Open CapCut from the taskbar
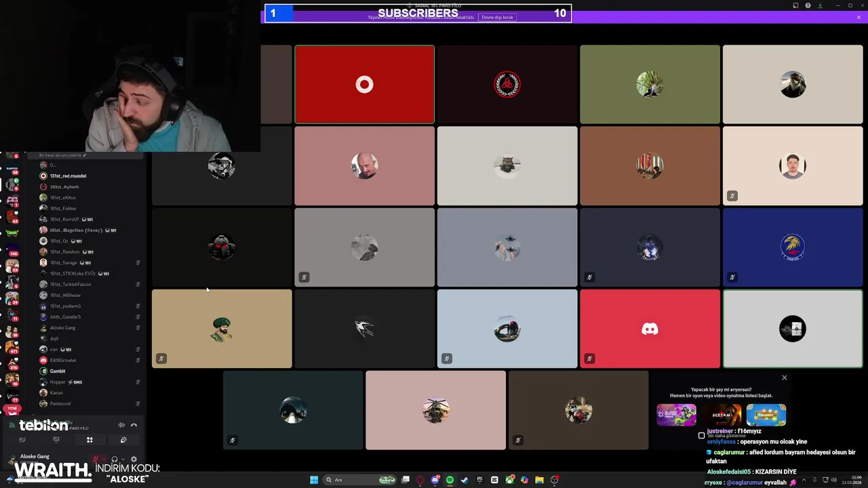Image resolution: width=868 pixels, height=488 pixels. [494, 480]
